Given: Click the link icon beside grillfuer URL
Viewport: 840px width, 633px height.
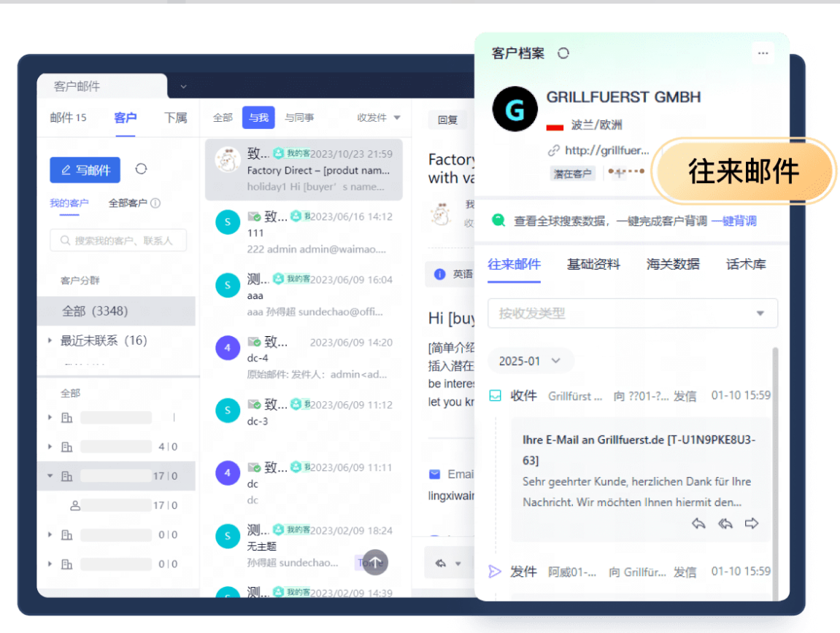Looking at the screenshot, I should (x=553, y=150).
